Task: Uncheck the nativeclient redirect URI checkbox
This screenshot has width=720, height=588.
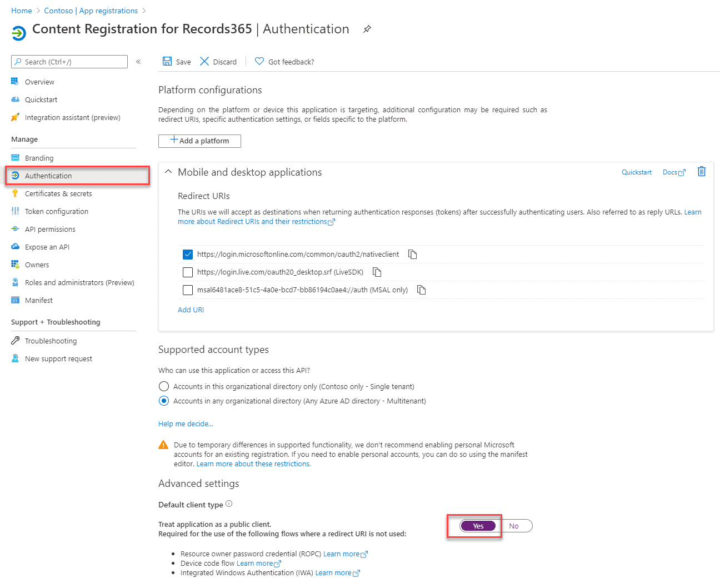Action: coord(188,255)
